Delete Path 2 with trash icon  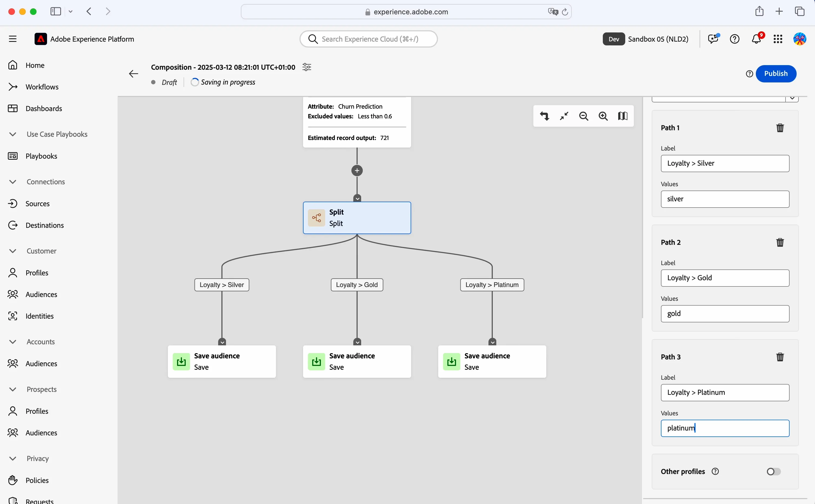click(780, 242)
